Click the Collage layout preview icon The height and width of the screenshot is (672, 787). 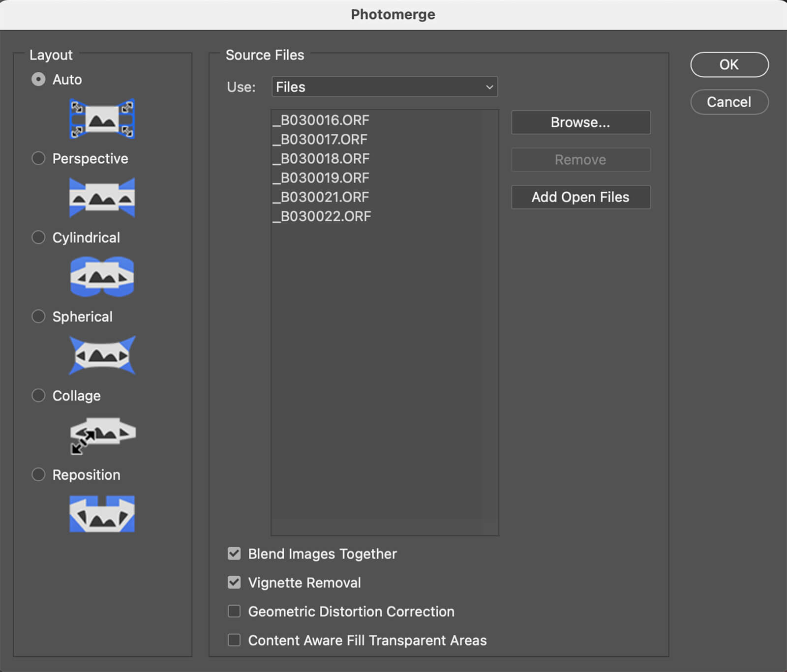102,435
